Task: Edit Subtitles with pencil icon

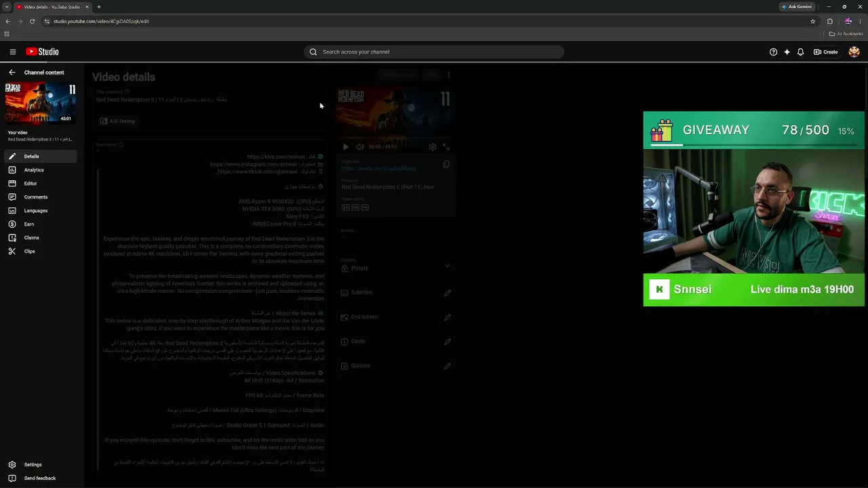Action: (448, 293)
